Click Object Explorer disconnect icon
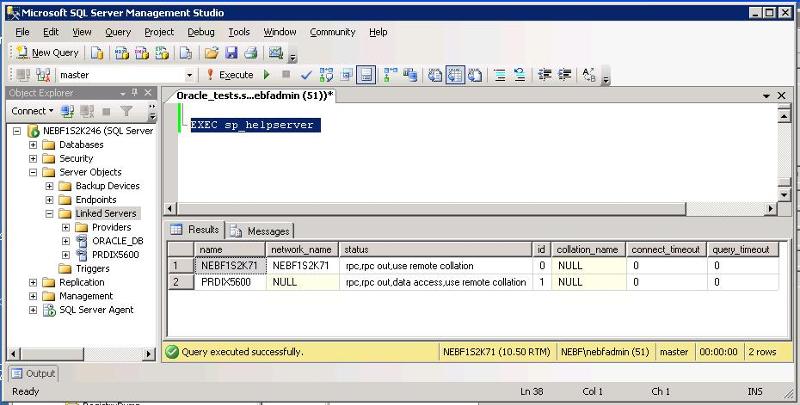Viewport: 800px width, 405px height. [x=87, y=111]
